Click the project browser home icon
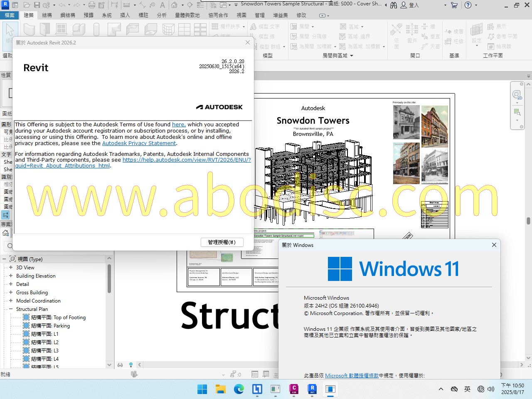Screen dimensions: 532x399 point(6,233)
